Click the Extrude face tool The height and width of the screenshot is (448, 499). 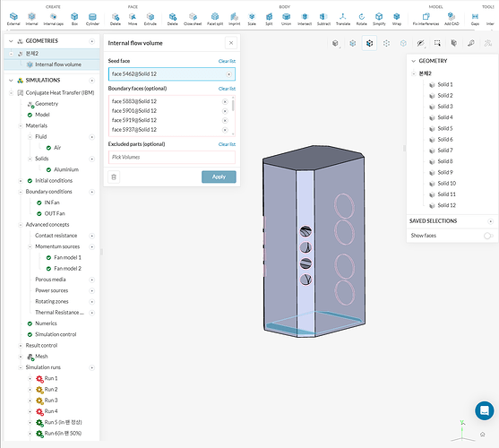(151, 19)
